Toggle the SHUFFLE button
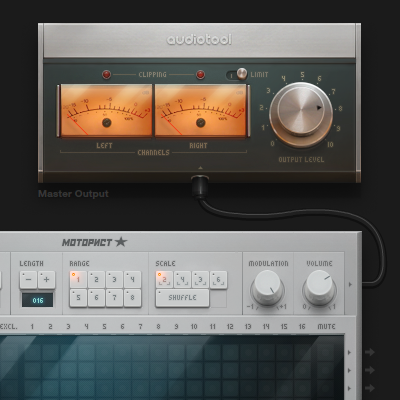This screenshot has height=400, width=400. (x=182, y=298)
